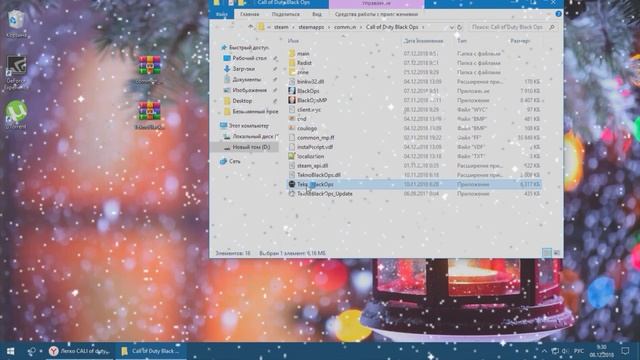Screen dimensions: 640x360
Task: Select the zone folder icon
Action: coord(292,72)
